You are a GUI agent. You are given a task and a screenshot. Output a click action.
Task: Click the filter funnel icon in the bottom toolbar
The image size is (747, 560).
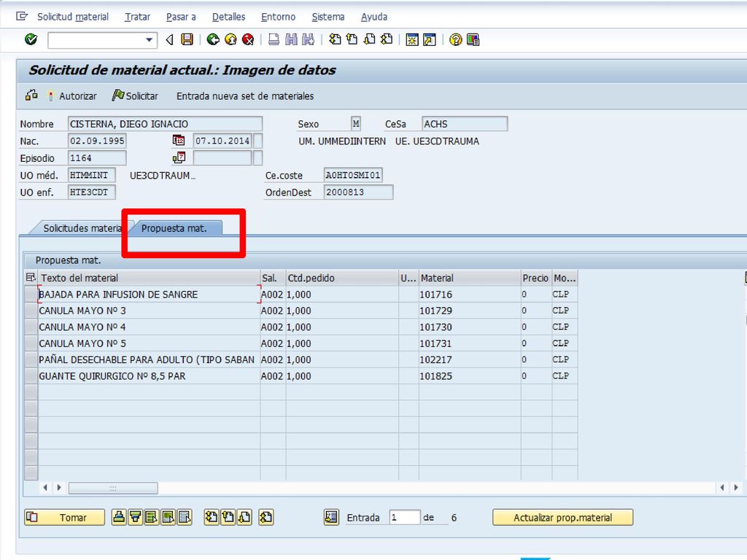click(135, 517)
